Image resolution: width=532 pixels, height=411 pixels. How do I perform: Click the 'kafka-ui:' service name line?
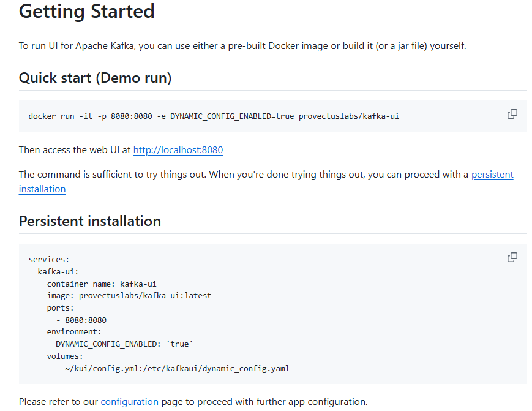[58, 271]
